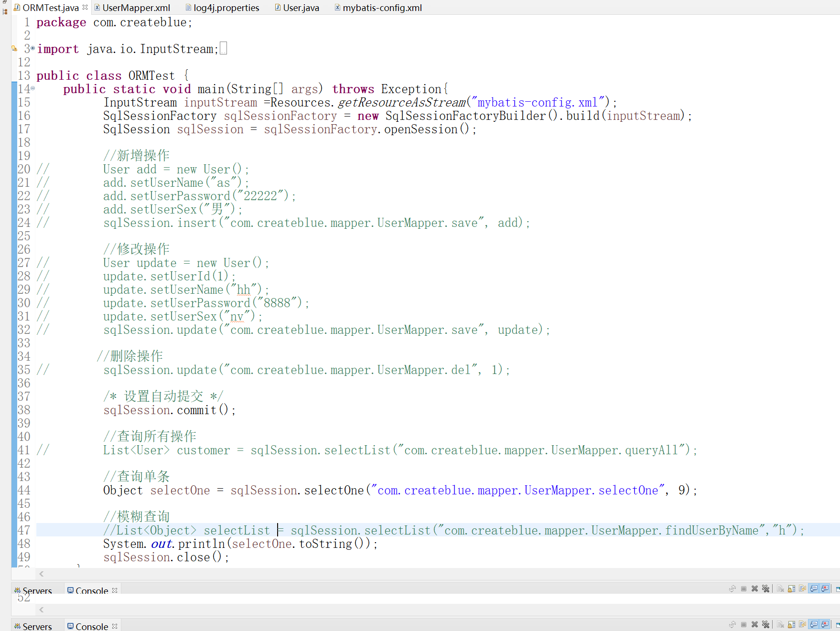Close the Console view in the bottom panel
This screenshot has height=631, width=840.
coord(115,626)
